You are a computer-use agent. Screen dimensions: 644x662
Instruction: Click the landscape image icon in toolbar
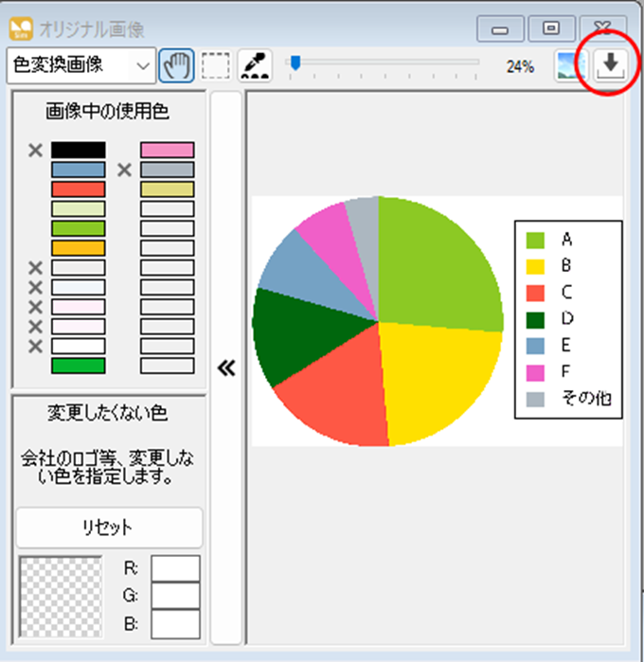570,65
